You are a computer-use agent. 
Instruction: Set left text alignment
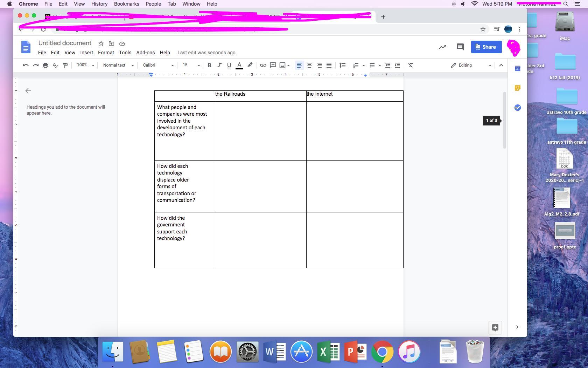[299, 65]
